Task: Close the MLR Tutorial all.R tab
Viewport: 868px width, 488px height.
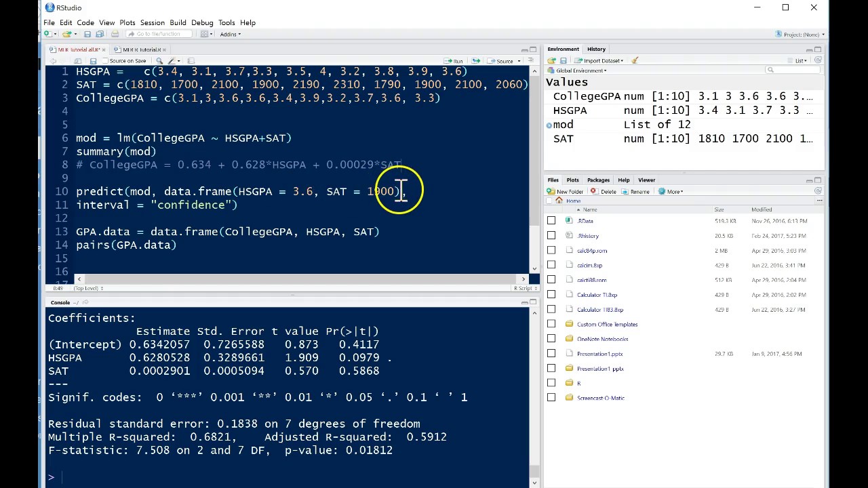Action: click(104, 49)
